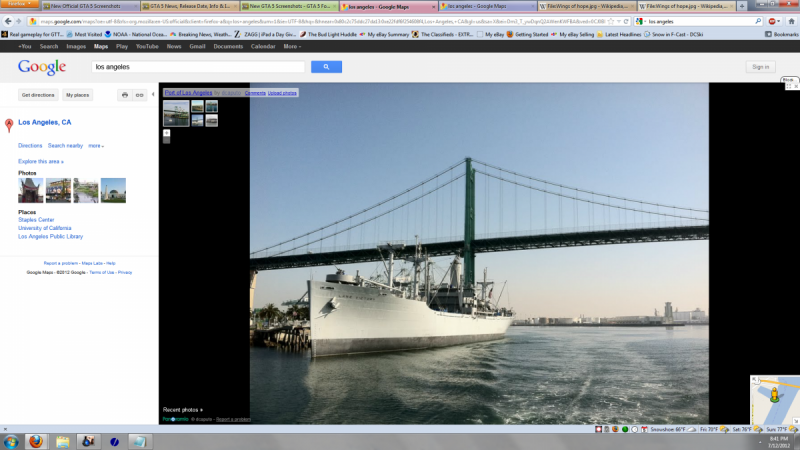The width and height of the screenshot is (800, 450).
Task: Click the Sign in button
Action: 760,67
